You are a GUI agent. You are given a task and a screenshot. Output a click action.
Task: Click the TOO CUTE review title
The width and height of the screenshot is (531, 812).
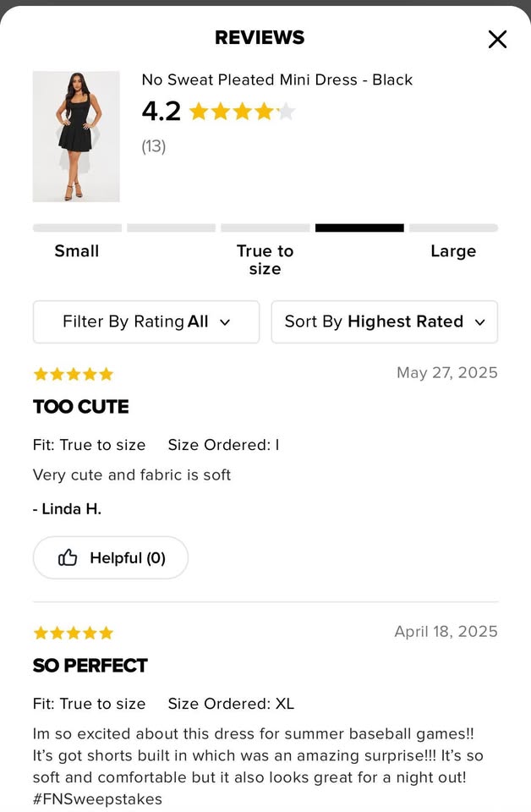point(81,407)
